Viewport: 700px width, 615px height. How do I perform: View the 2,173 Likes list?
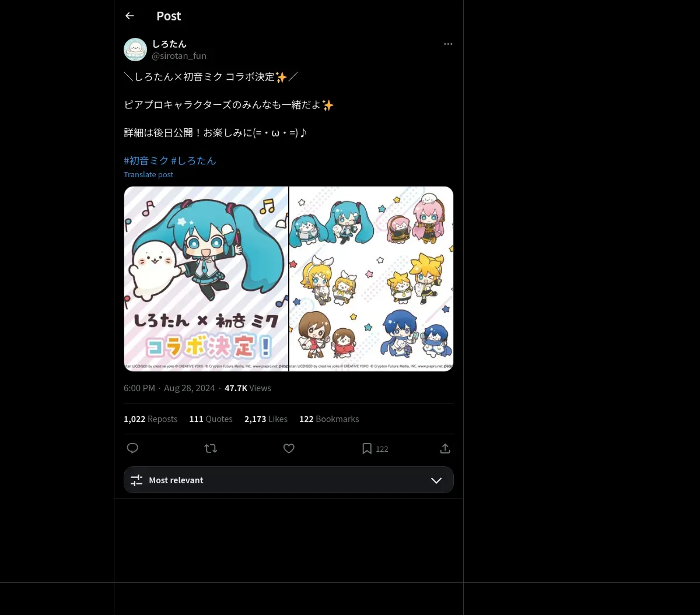point(266,419)
